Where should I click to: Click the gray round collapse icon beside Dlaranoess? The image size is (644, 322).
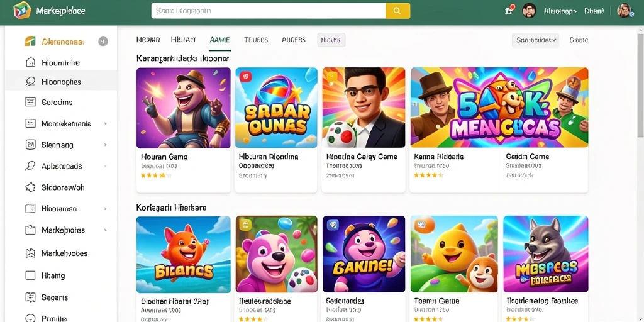click(x=103, y=41)
